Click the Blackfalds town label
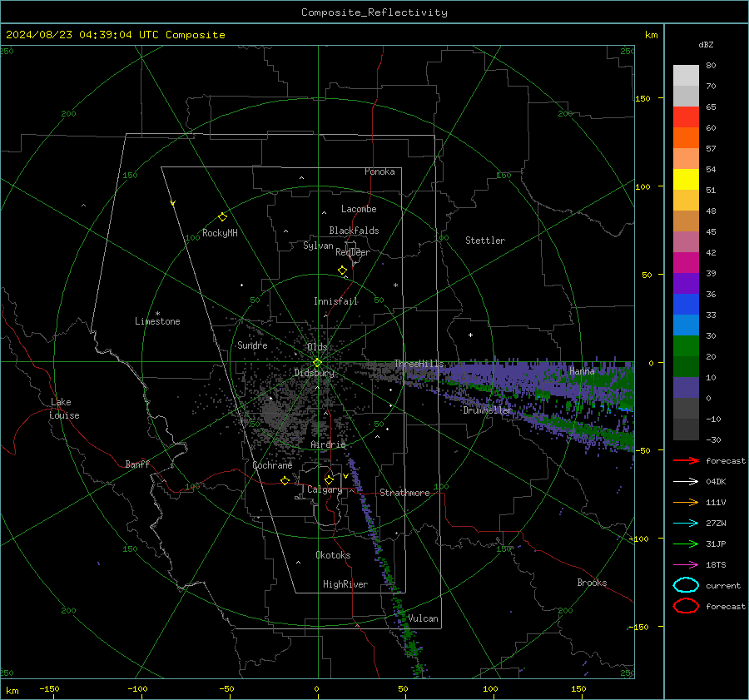The image size is (749, 700). [354, 231]
